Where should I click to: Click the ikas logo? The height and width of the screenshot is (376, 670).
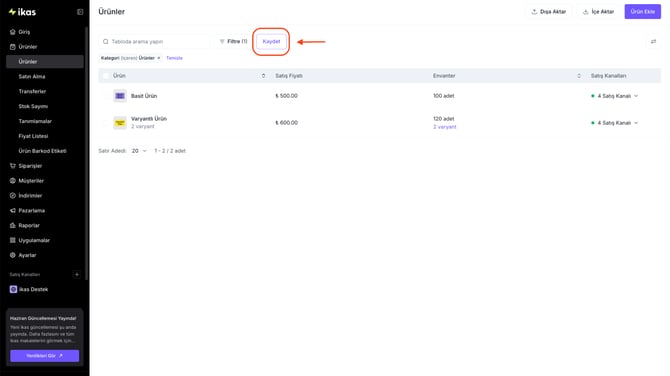(23, 12)
